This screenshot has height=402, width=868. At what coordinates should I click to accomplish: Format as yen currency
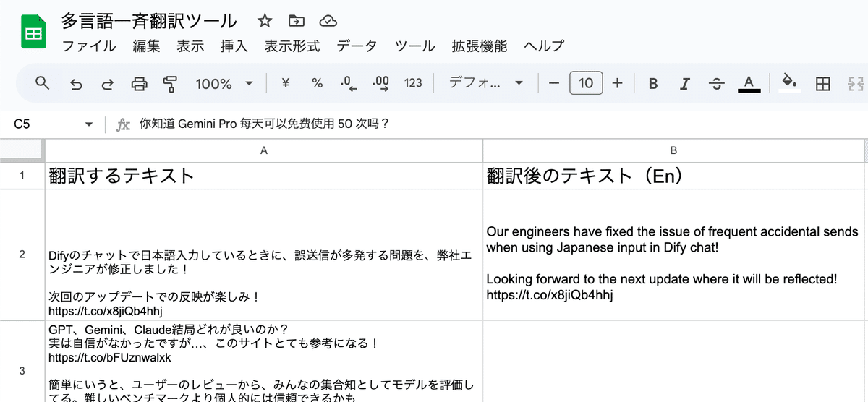click(285, 83)
